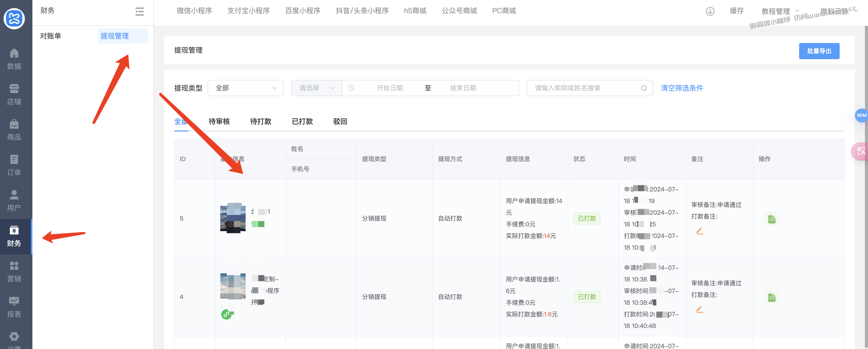Open the 营销 marketing section
Image resolution: width=868 pixels, height=349 pixels.
(14, 271)
